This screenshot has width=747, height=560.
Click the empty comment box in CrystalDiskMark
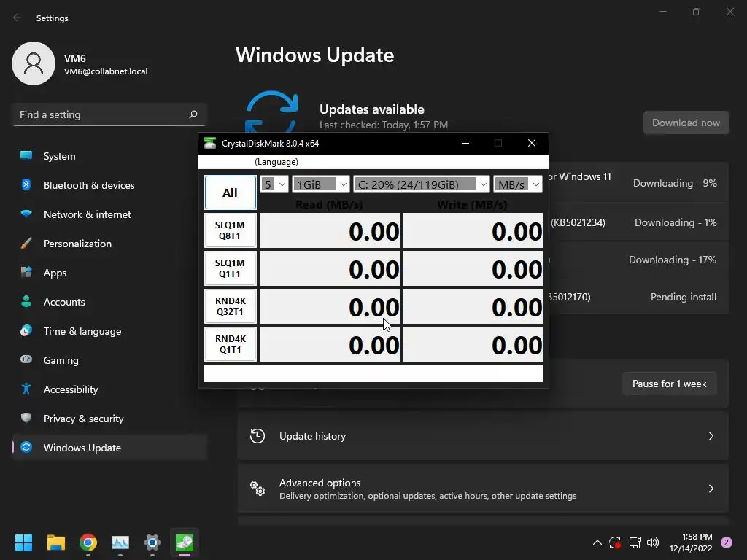[373, 373]
